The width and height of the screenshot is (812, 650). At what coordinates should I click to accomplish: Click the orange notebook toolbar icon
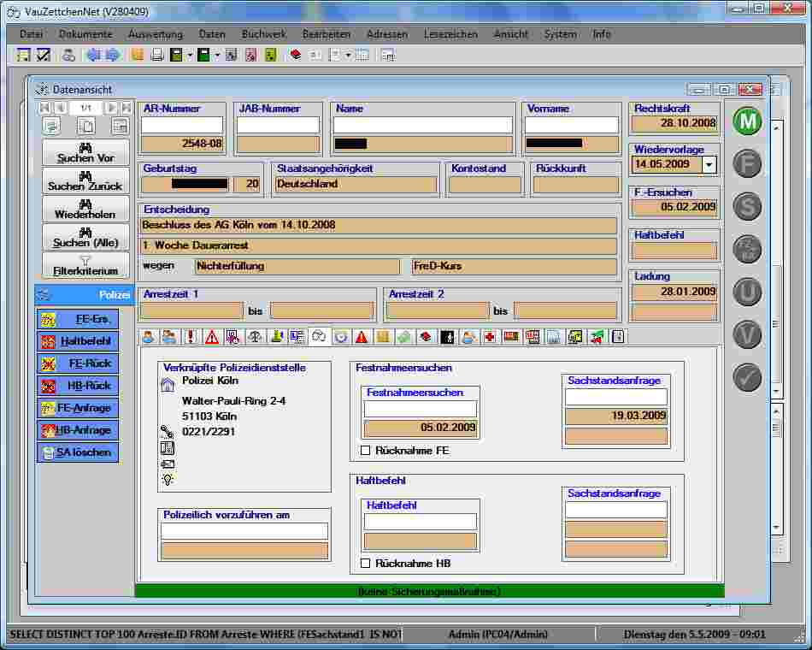pyautogui.click(x=138, y=55)
